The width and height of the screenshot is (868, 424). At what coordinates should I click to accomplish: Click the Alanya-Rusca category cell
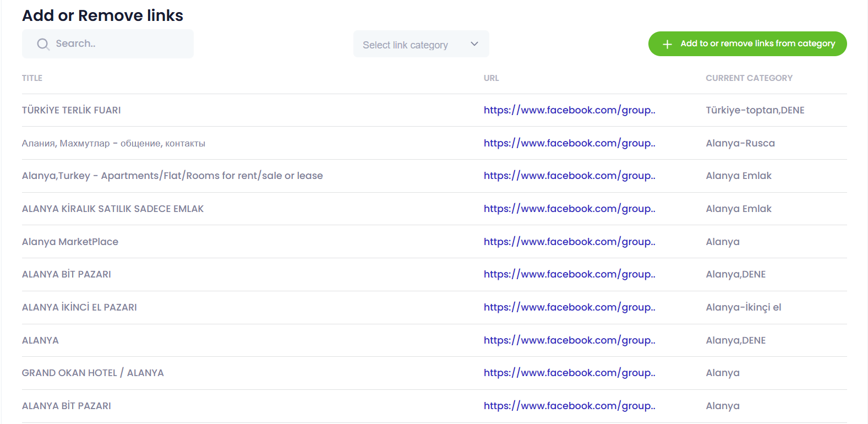(x=740, y=143)
